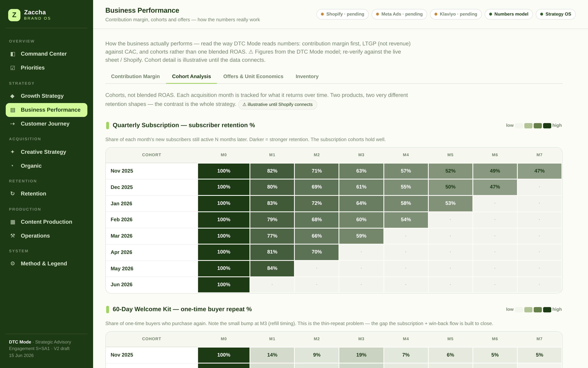Viewport: 588px width, 368px height.
Task: Click the Retention refresh icon
Action: coord(13,194)
